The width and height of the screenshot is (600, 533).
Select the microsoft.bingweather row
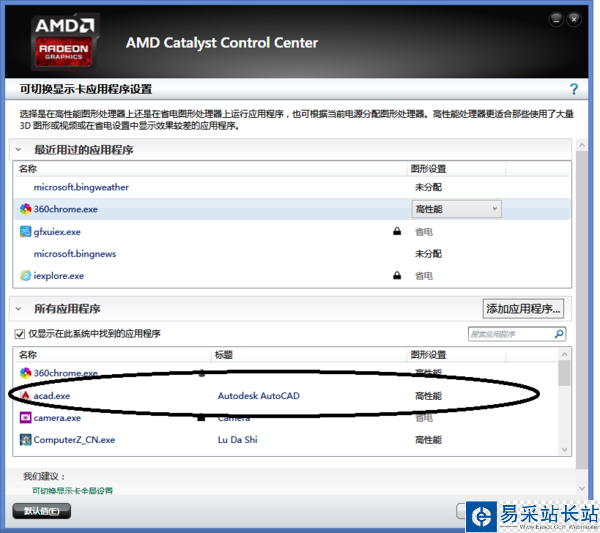click(x=292, y=187)
